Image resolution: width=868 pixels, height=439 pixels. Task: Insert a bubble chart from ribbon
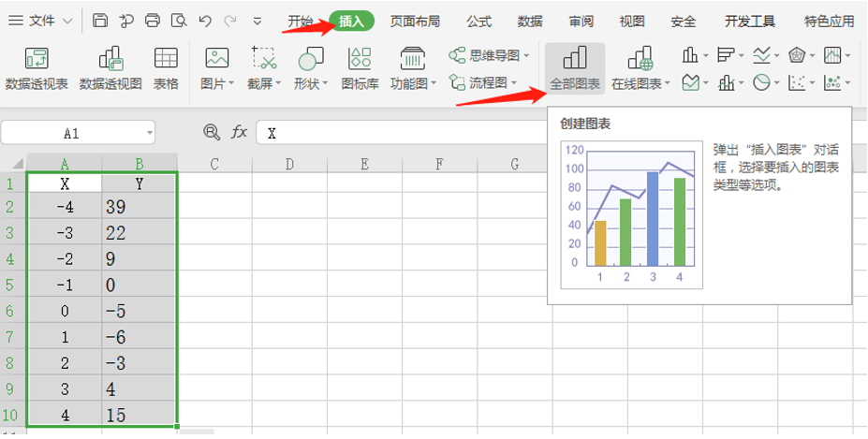coord(832,83)
